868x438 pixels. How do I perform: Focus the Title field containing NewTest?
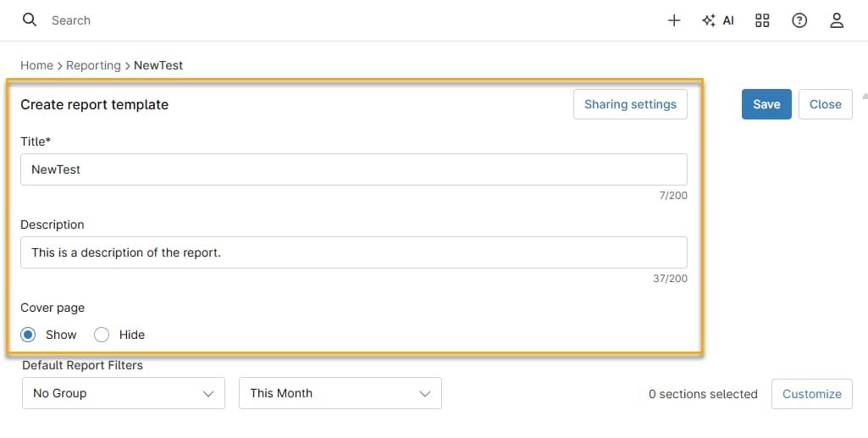[x=354, y=169]
